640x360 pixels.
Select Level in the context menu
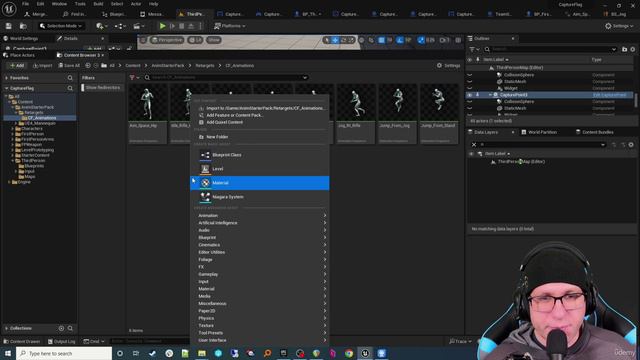260,169
